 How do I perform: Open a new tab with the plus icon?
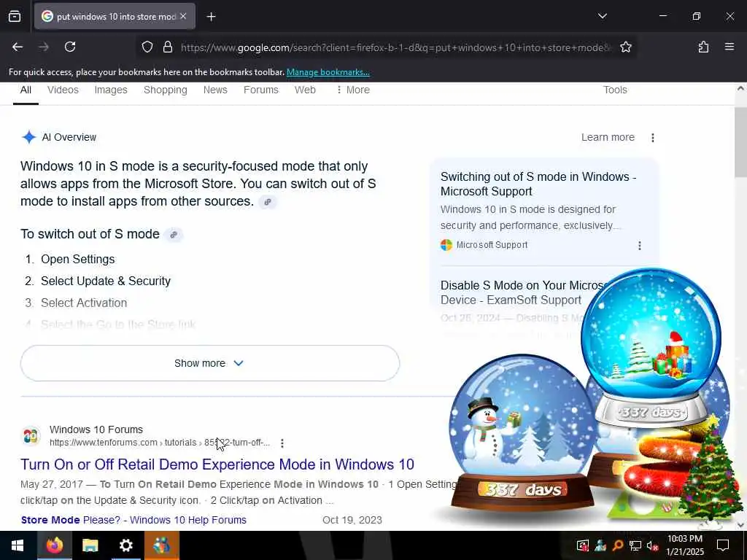pyautogui.click(x=211, y=17)
